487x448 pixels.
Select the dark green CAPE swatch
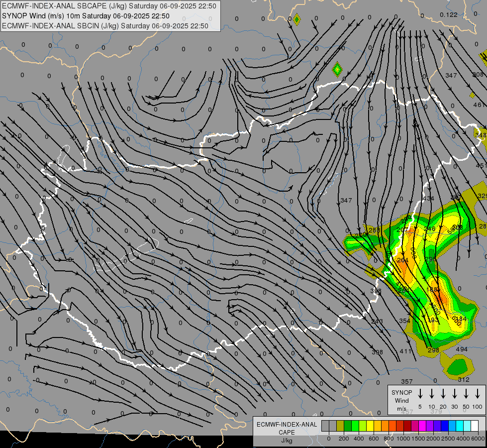tap(348, 426)
